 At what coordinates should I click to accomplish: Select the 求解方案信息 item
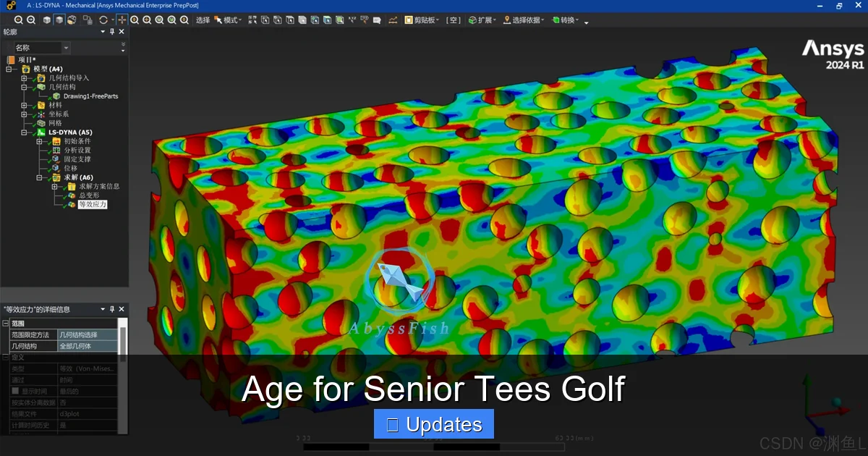point(99,186)
